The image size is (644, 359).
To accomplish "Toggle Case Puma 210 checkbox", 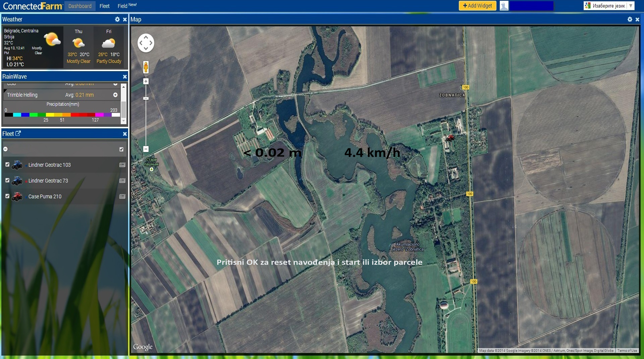I will 7,196.
